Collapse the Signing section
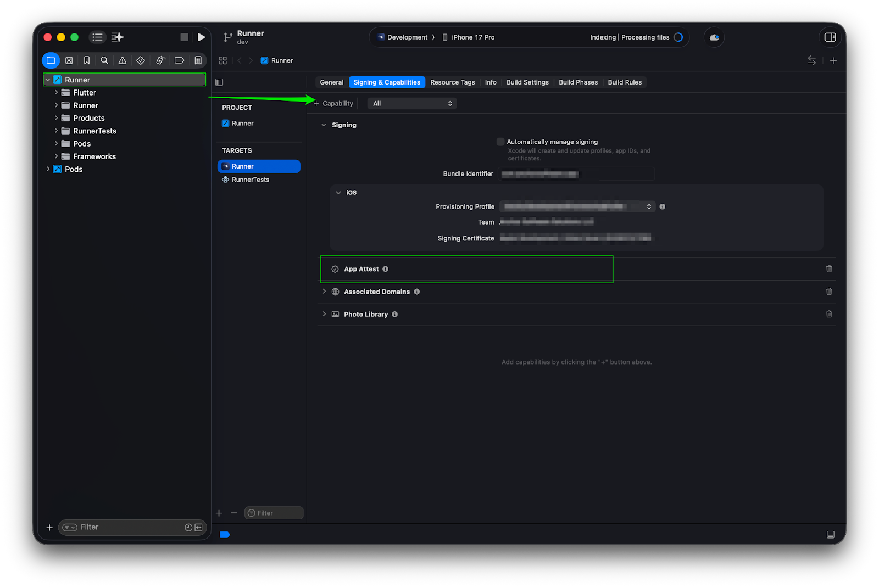Image resolution: width=879 pixels, height=588 pixels. pyautogui.click(x=324, y=125)
